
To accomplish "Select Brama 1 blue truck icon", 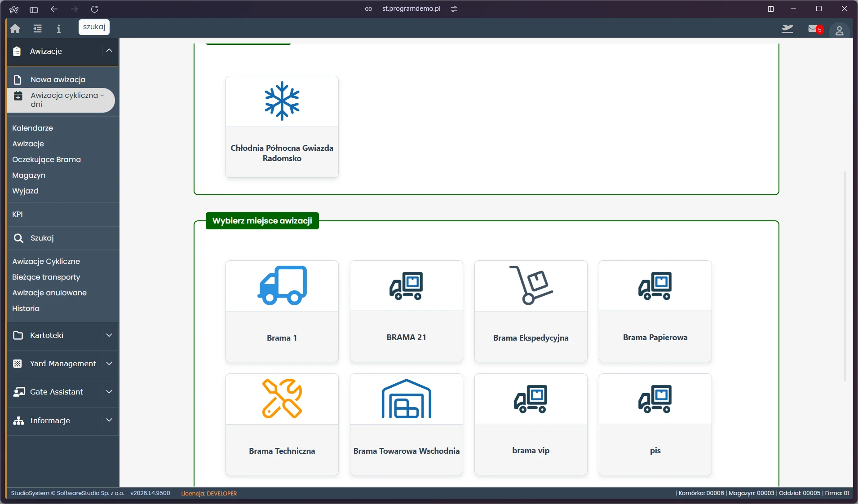I will coord(282,285).
